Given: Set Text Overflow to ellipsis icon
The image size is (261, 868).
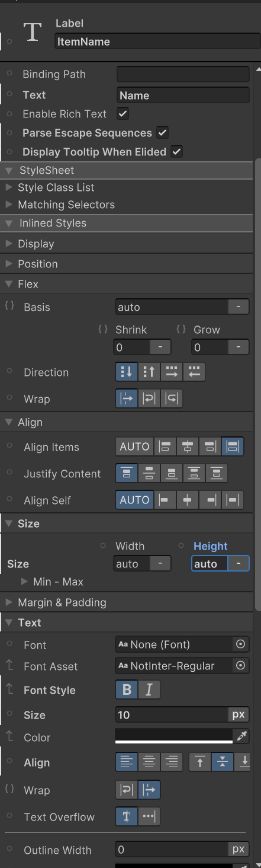Looking at the screenshot, I should click(x=149, y=816).
